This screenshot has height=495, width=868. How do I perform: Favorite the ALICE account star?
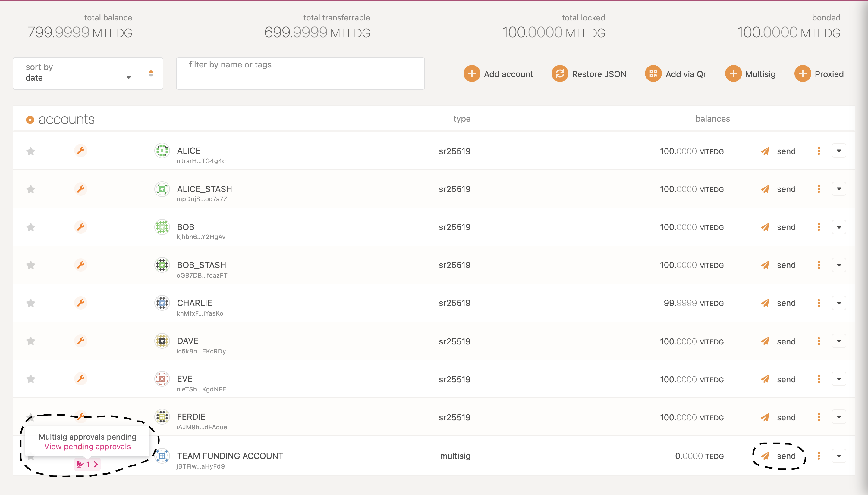pyautogui.click(x=31, y=151)
